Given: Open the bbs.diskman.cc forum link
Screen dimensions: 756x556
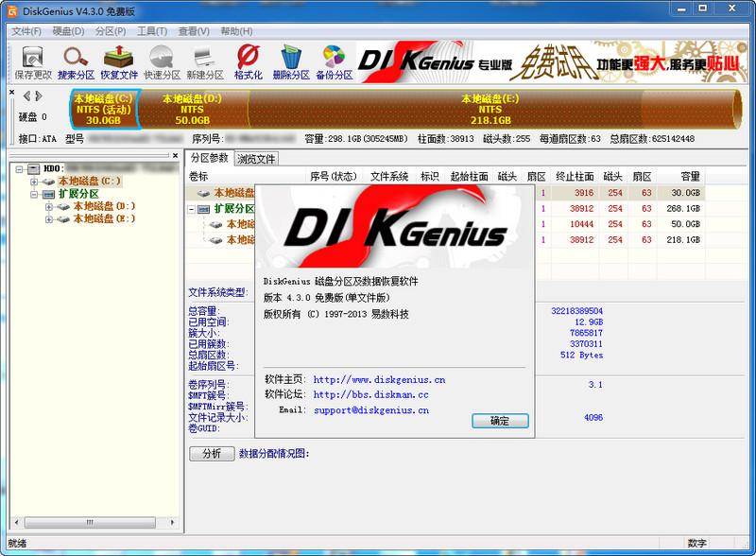Looking at the screenshot, I should (x=371, y=395).
